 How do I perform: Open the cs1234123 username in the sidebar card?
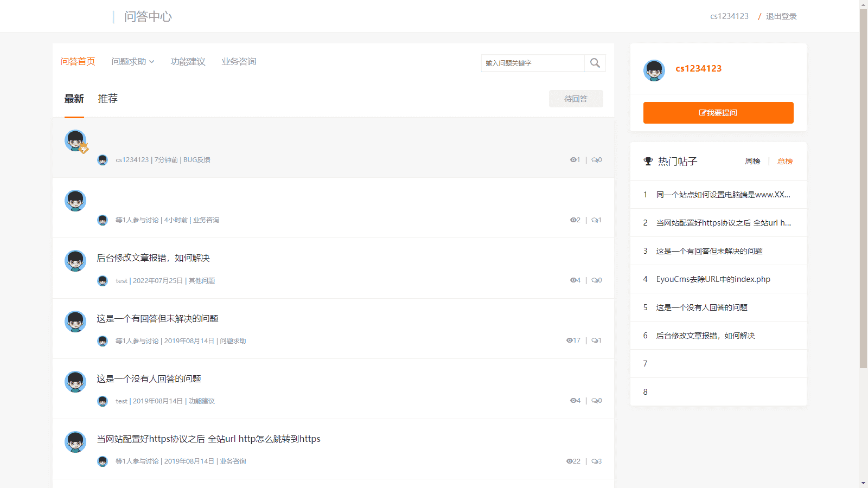[x=699, y=68]
